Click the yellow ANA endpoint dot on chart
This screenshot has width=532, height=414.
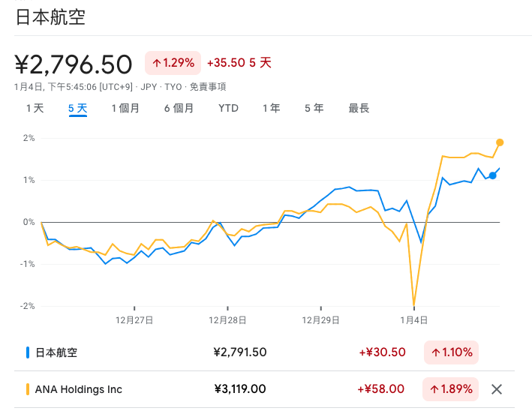[500, 142]
